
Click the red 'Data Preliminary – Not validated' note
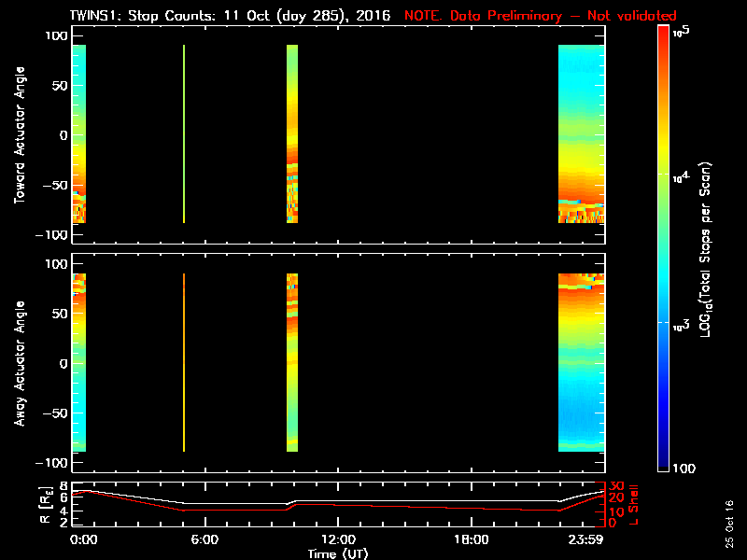pos(540,16)
